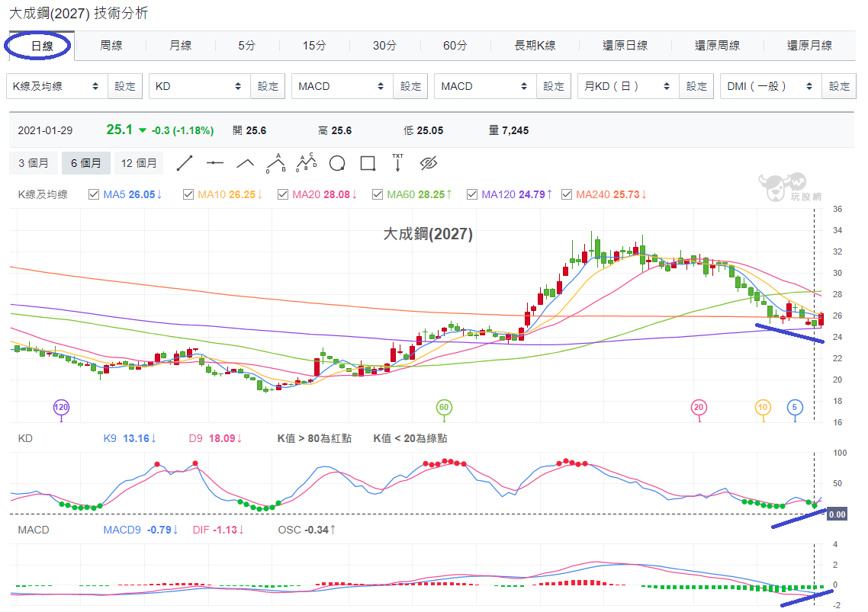Viewport: 868px width, 612px height.
Task: Switch to the 15分 tab
Action: click(x=314, y=46)
